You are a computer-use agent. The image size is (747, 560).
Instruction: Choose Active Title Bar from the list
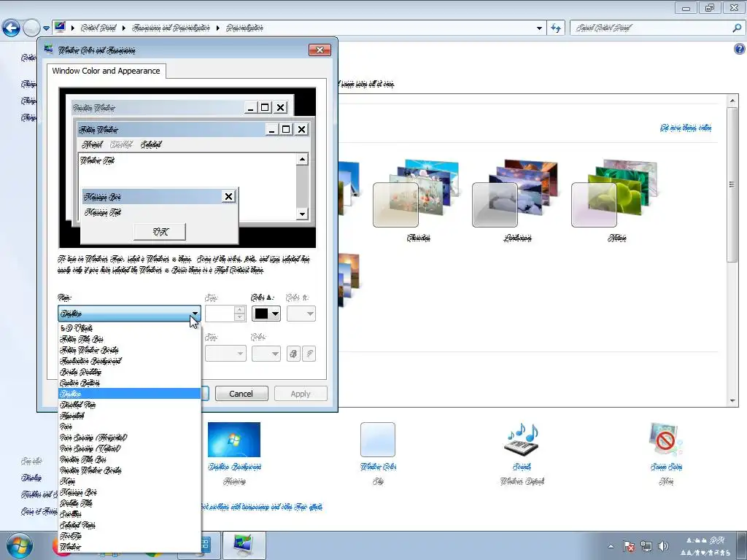click(x=130, y=339)
